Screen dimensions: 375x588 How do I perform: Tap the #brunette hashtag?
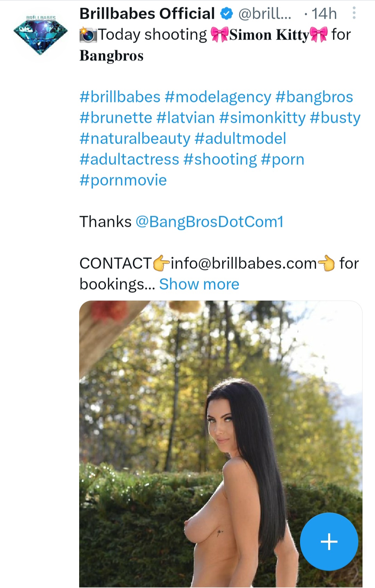point(116,118)
